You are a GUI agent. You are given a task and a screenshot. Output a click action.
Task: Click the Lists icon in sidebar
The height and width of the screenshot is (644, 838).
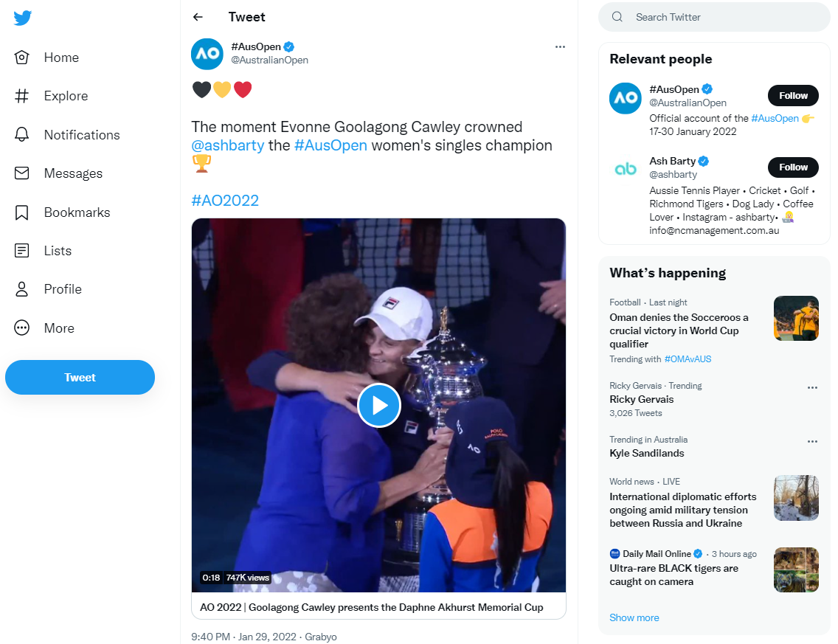click(x=22, y=251)
